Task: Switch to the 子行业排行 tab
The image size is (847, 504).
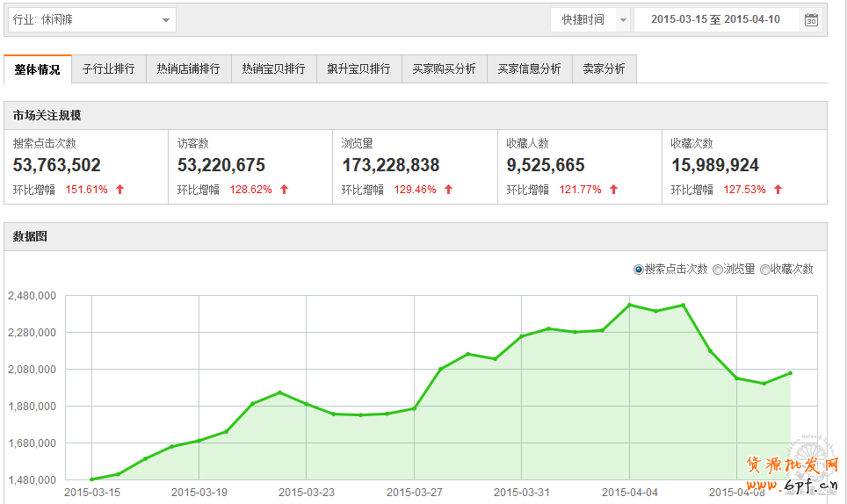Action: coord(108,69)
